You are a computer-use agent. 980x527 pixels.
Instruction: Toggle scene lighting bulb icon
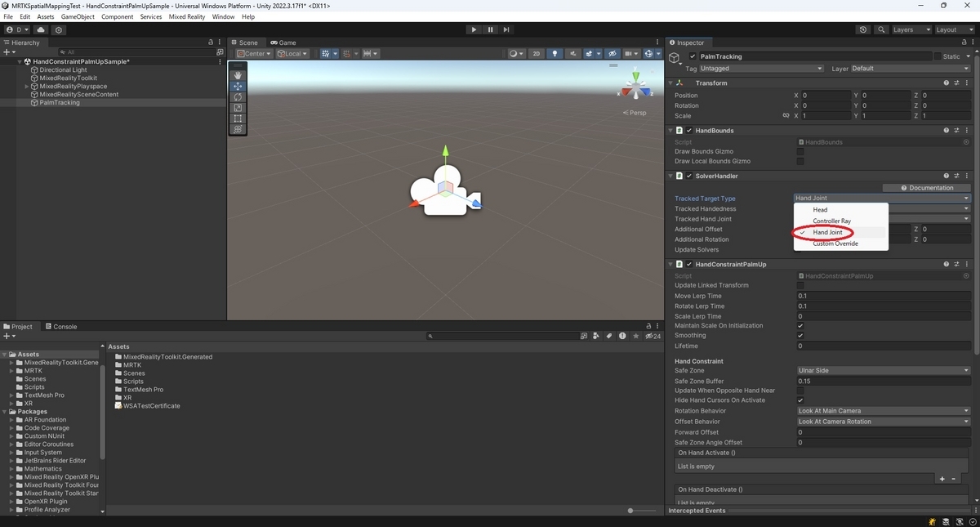[555, 54]
